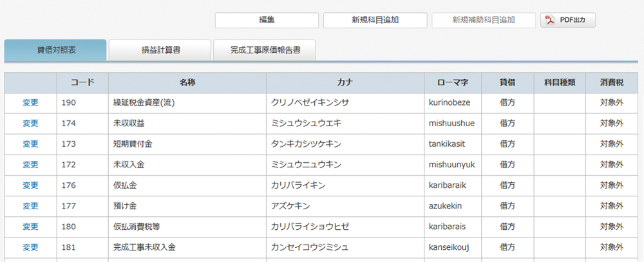Click the コード column header
The width and height of the screenshot is (644, 262).
82,82
